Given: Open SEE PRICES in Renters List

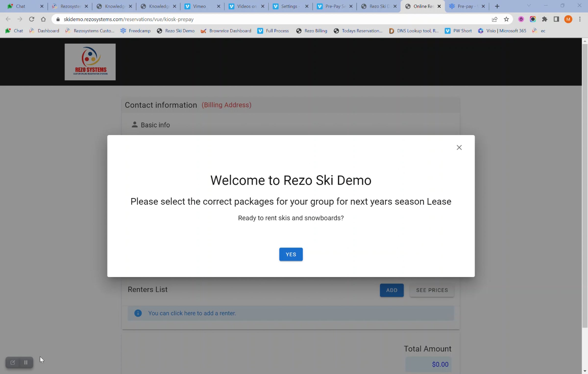Looking at the screenshot, I should point(432,290).
